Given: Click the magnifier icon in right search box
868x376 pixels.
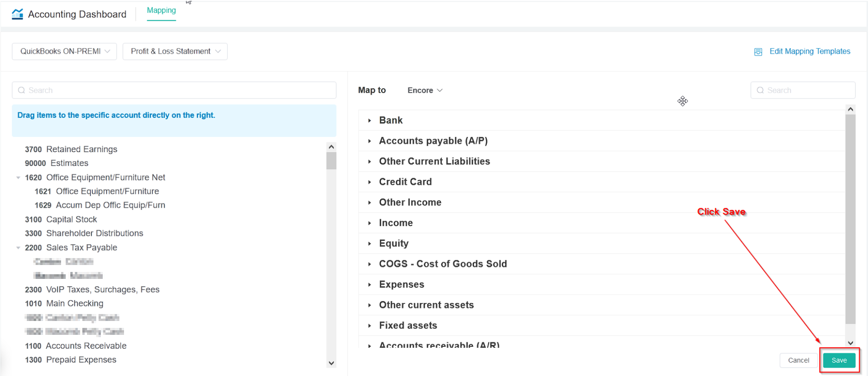Looking at the screenshot, I should click(760, 90).
